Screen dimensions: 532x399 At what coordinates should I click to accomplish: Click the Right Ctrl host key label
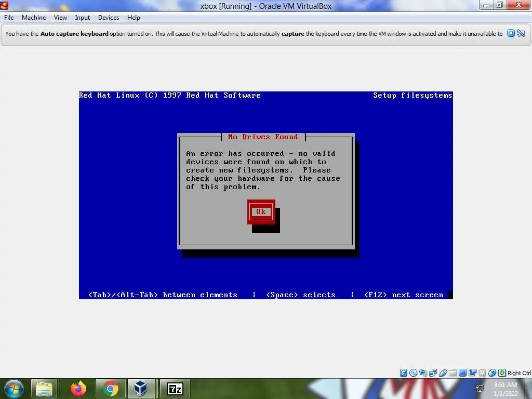[519, 373]
